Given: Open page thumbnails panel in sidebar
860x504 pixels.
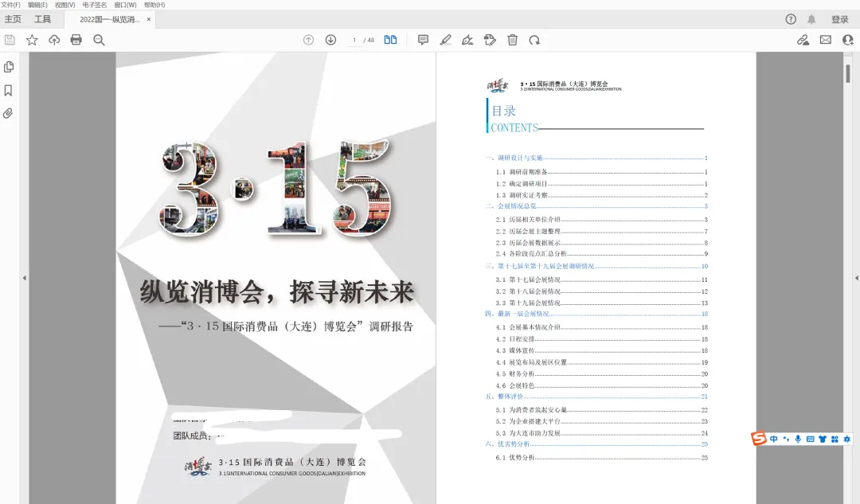Looking at the screenshot, I should pos(8,67).
